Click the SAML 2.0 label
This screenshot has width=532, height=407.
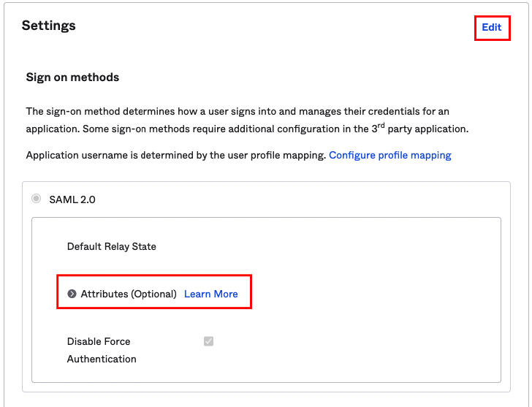coord(72,199)
